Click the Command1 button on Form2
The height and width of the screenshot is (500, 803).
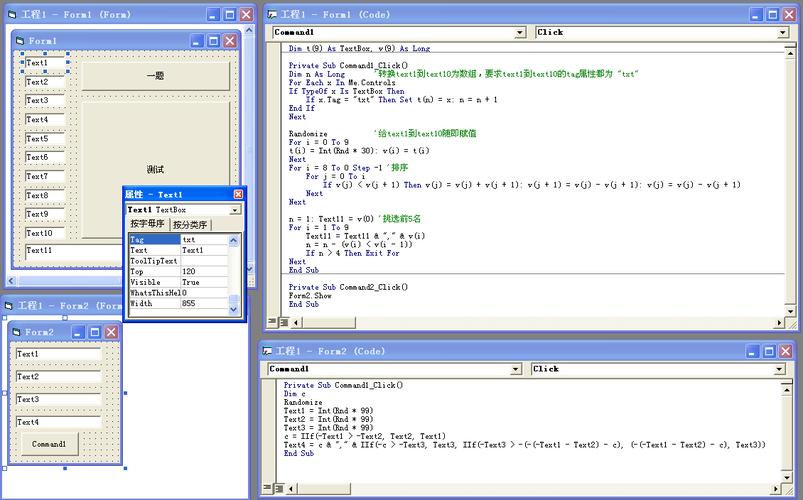pyautogui.click(x=49, y=444)
